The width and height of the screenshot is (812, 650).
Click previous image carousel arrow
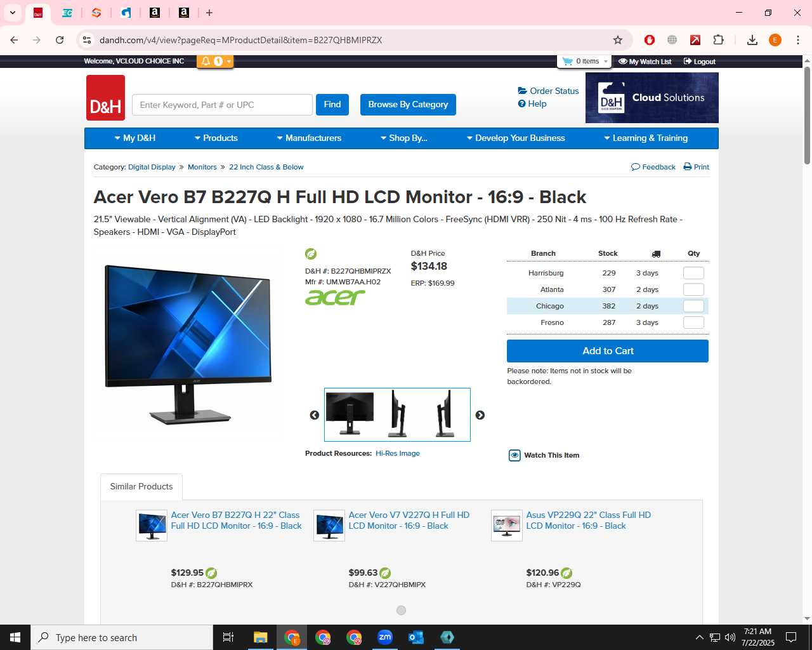coord(315,415)
